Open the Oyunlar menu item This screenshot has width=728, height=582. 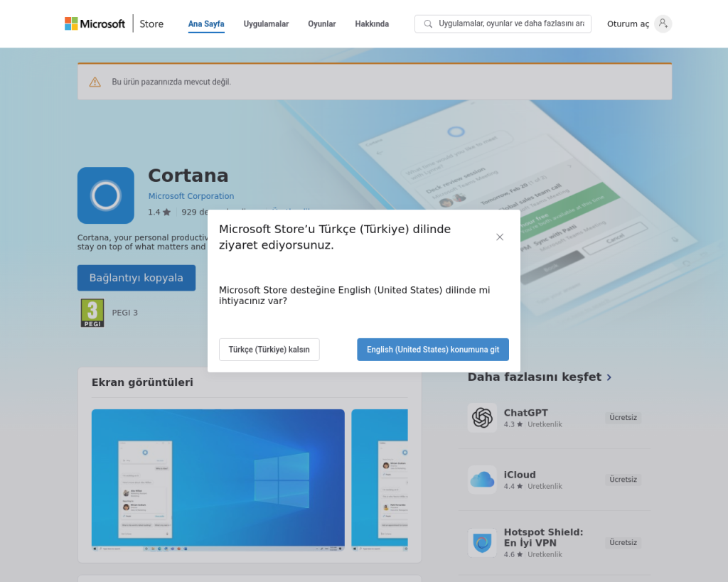[x=322, y=23]
